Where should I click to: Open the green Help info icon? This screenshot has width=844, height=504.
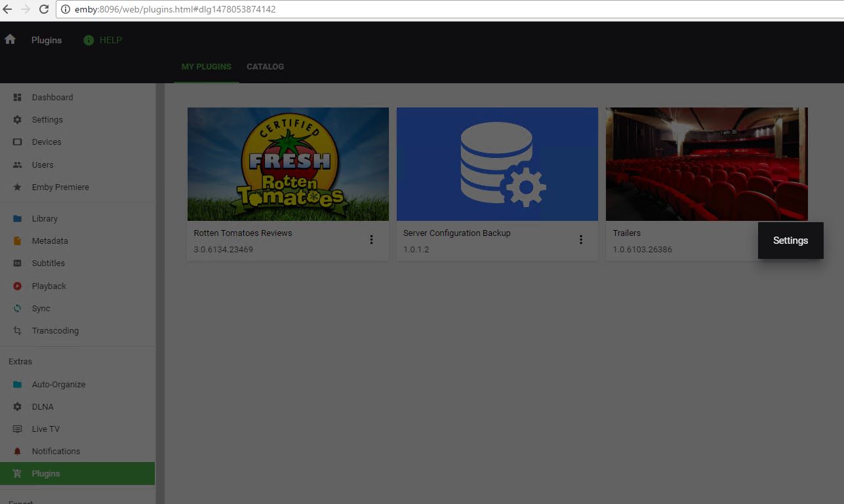(x=89, y=40)
